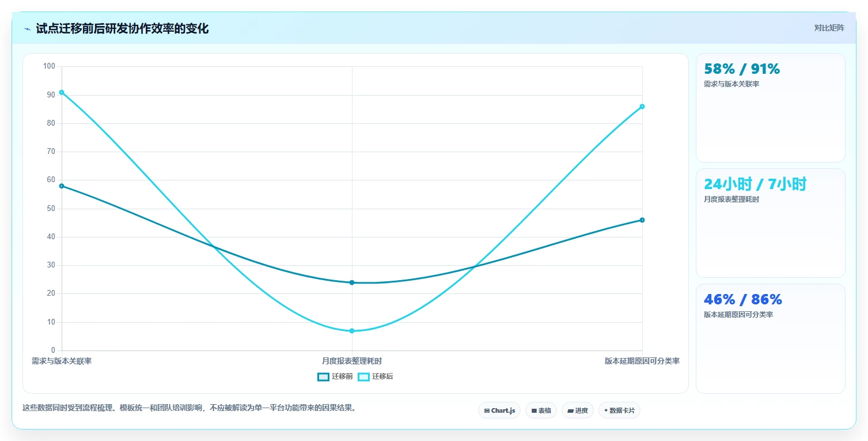Click the 58% / 91% card value
The width and height of the screenshot is (868, 441).
tap(742, 69)
